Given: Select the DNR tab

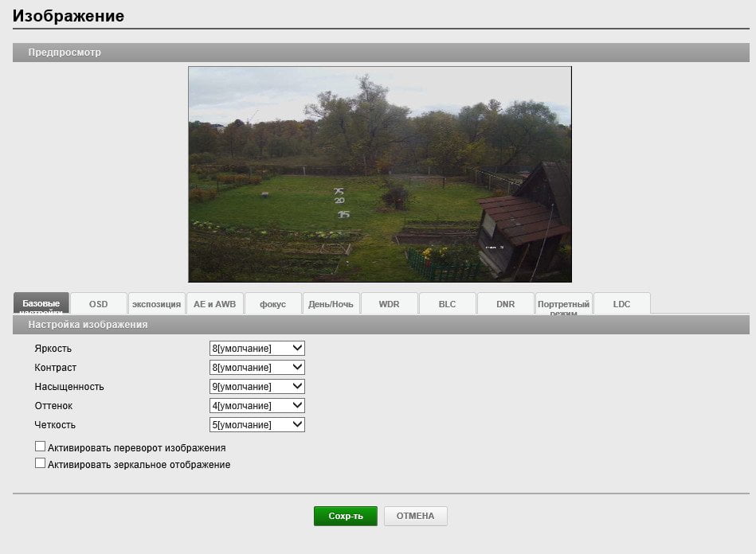Looking at the screenshot, I should [x=505, y=303].
